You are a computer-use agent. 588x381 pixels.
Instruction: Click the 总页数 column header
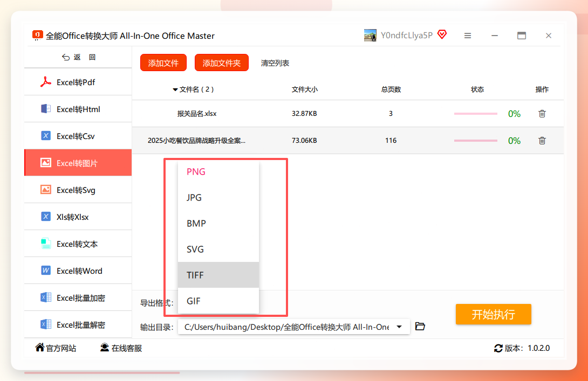pos(391,89)
